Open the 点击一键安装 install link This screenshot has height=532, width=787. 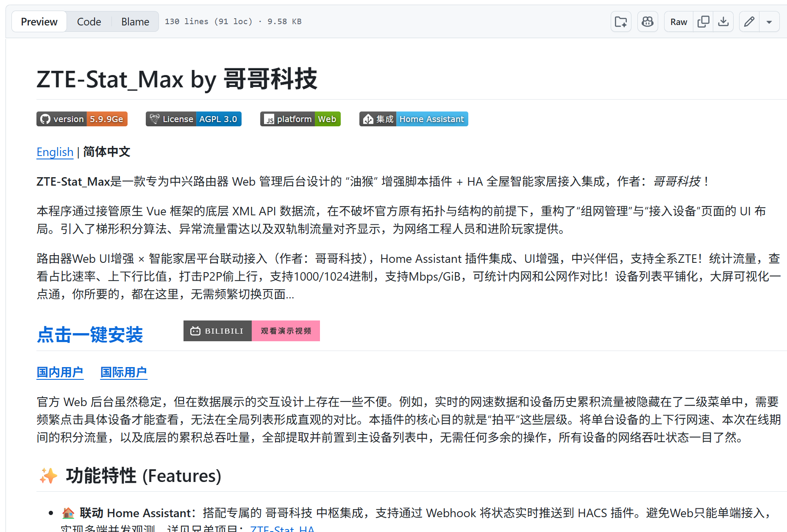click(x=90, y=334)
